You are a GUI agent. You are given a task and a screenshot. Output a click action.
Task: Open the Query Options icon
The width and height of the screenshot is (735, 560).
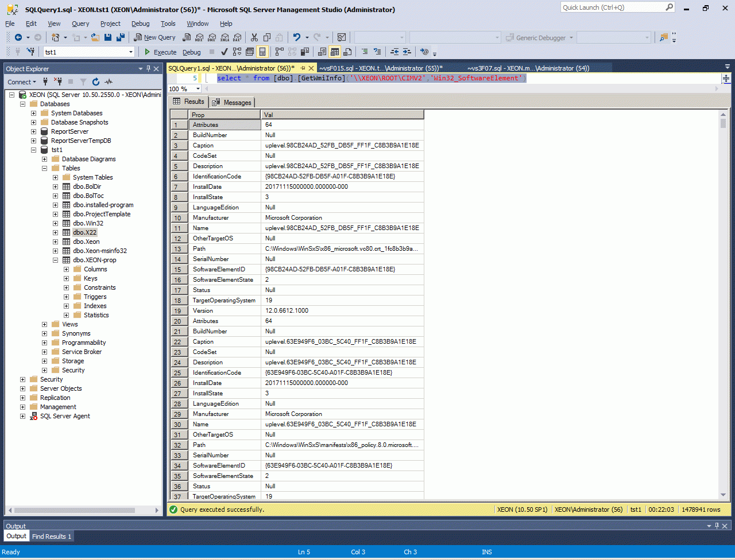coord(250,52)
